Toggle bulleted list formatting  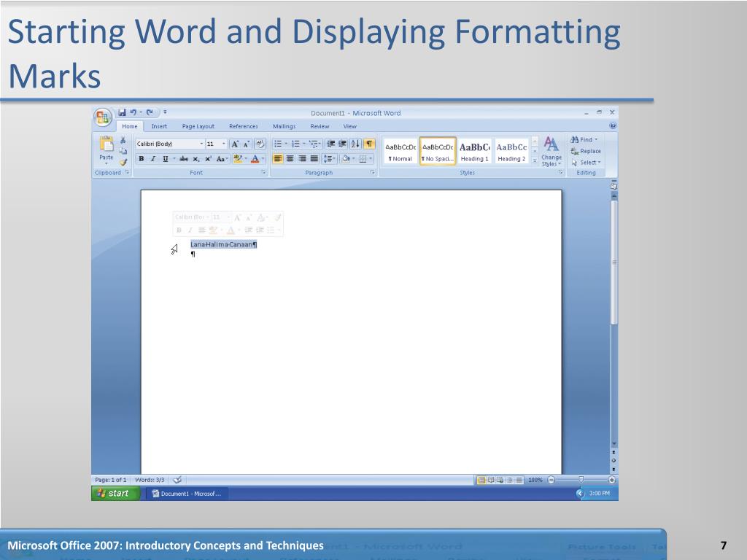[x=278, y=144]
